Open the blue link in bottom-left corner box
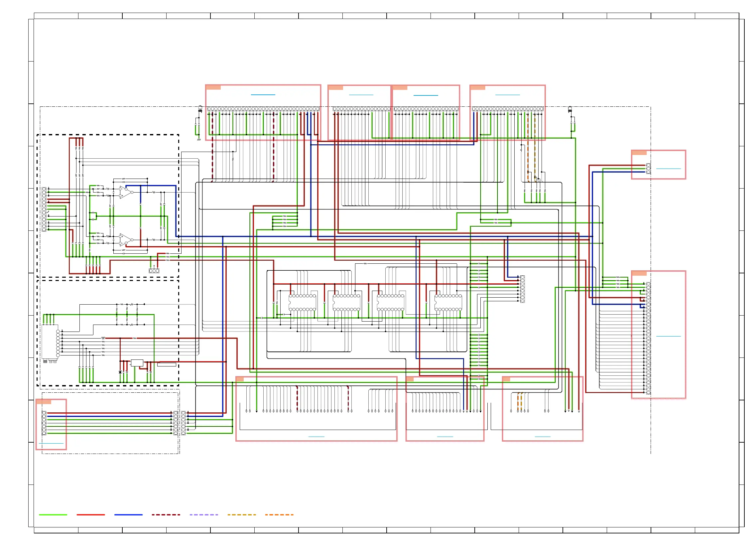Screen dimensions: 754x560 point(51,443)
